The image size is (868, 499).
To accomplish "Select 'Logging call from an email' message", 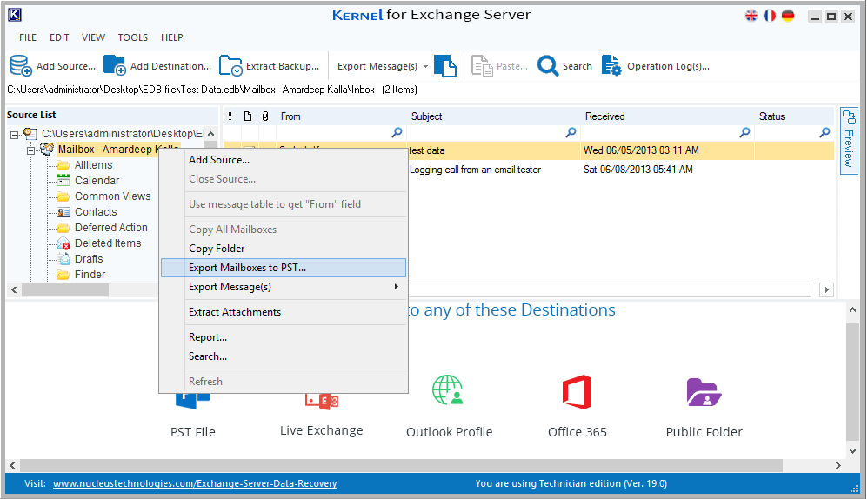I will click(x=475, y=170).
